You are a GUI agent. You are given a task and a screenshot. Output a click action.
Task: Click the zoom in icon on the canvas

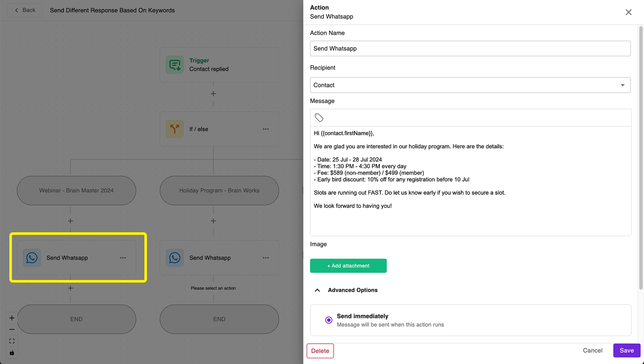pyautogui.click(x=11, y=318)
